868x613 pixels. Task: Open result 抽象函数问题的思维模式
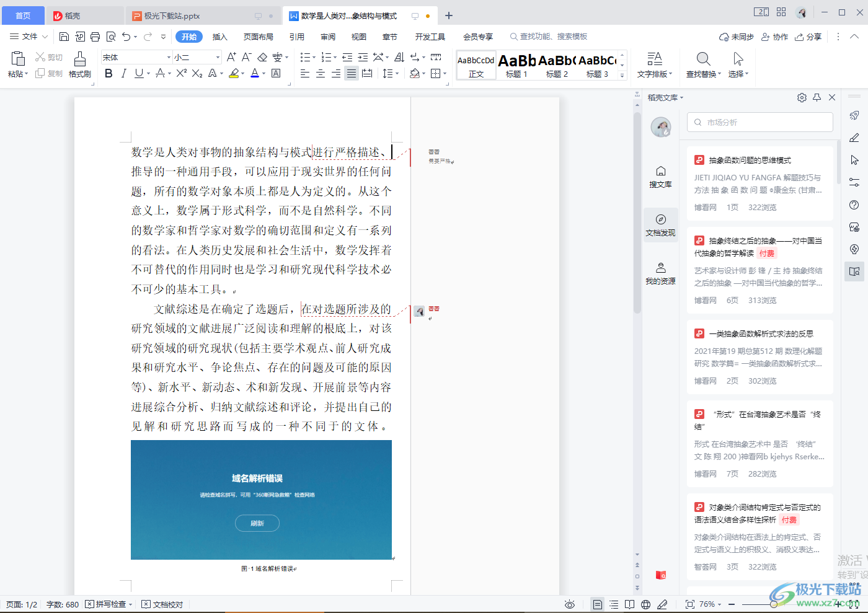(x=750, y=160)
